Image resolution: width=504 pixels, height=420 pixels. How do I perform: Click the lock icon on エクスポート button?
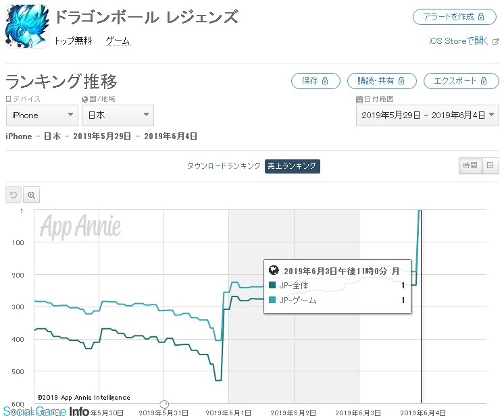point(484,81)
